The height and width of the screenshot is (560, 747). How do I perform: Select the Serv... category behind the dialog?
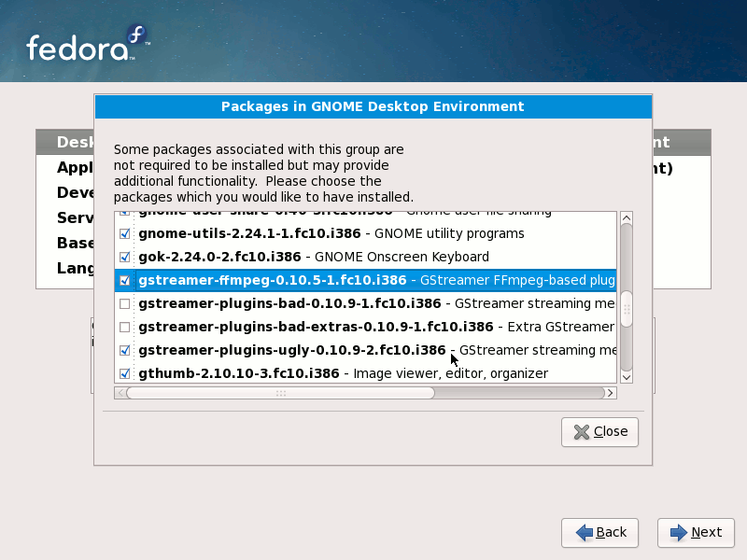pos(76,217)
